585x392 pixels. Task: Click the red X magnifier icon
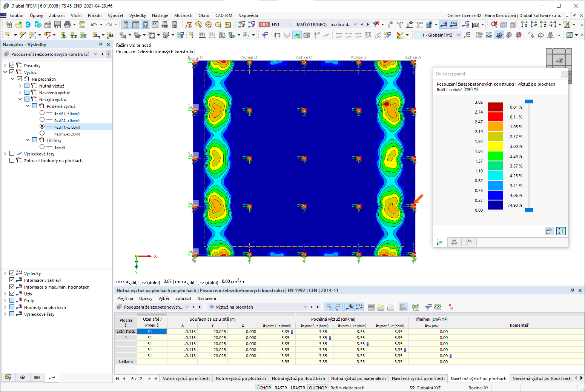494,25
